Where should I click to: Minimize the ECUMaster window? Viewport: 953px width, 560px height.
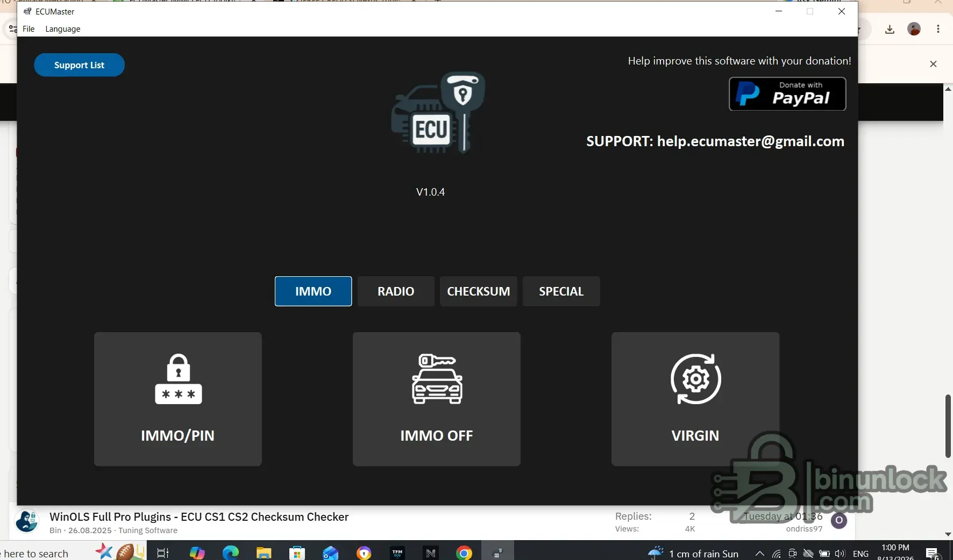(779, 11)
